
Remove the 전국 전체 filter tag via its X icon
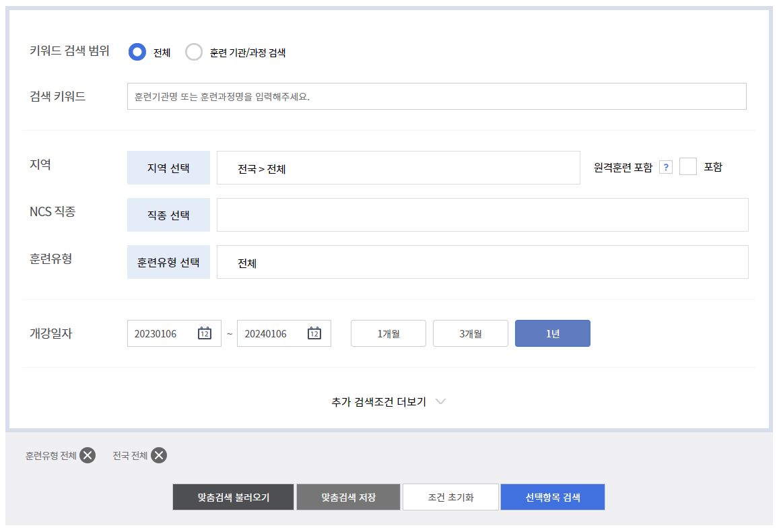click(x=159, y=455)
